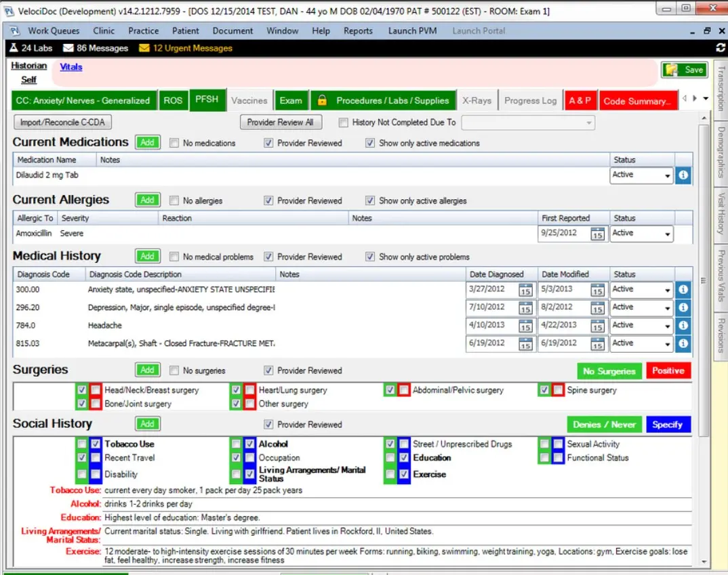The width and height of the screenshot is (728, 575).
Task: Uncheck Show only active problems
Action: pos(370,257)
